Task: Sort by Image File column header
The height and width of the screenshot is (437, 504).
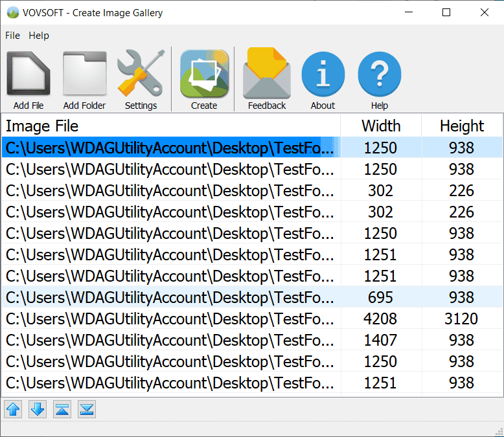Action: point(171,126)
